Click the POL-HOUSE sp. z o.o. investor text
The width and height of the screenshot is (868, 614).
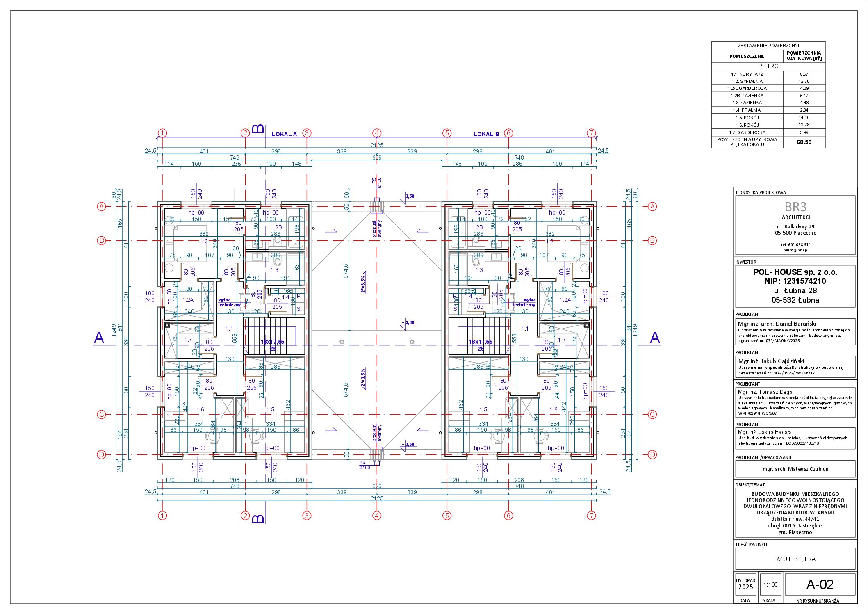pyautogui.click(x=795, y=272)
